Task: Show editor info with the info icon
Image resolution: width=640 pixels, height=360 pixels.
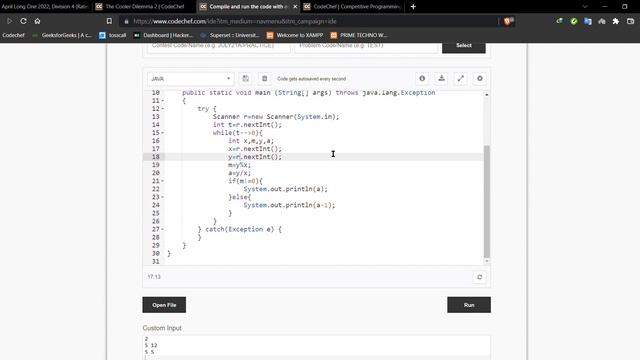Action: pos(422,78)
